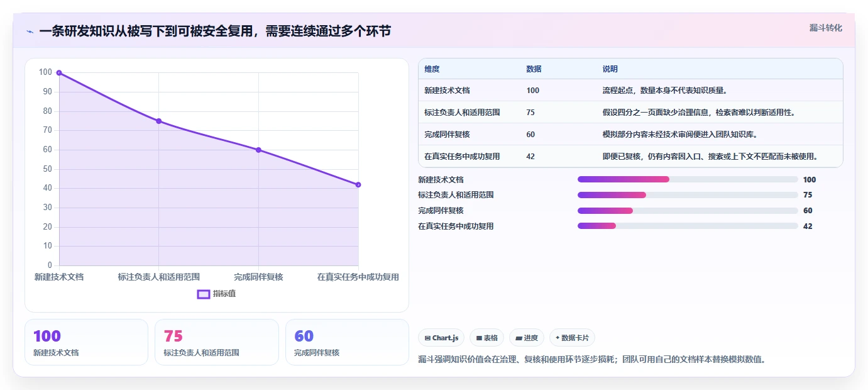The width and height of the screenshot is (868, 390).
Task: Click chart data point at 新建技术文档 (100)
Action: pyautogui.click(x=59, y=73)
